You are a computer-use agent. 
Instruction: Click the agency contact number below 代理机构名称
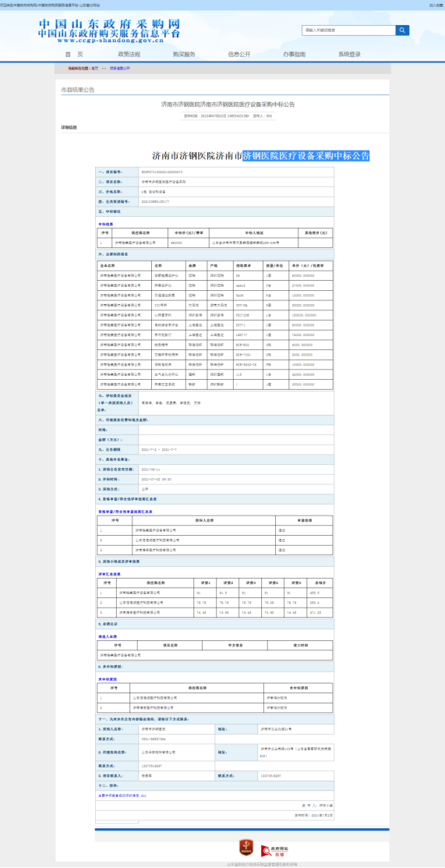[x=152, y=766]
